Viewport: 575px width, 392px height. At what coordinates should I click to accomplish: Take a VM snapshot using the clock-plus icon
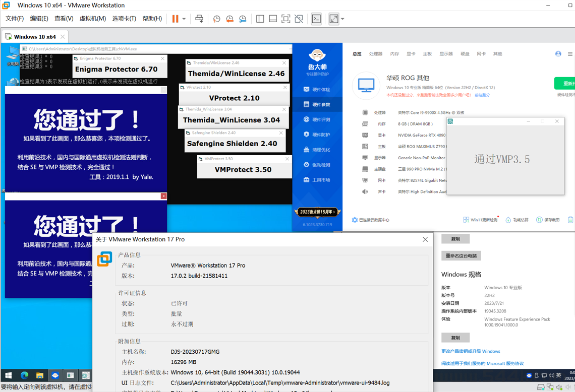[x=216, y=19]
